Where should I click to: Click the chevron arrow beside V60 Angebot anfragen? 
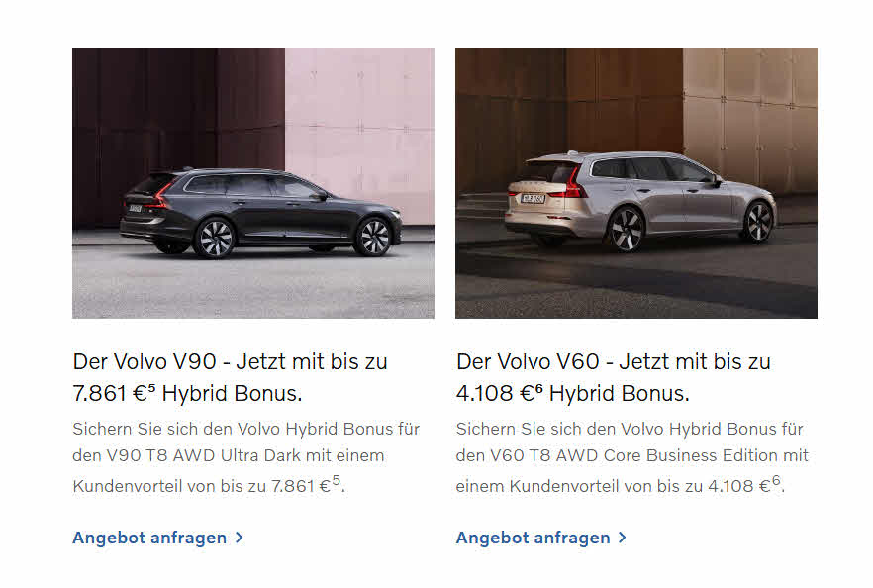point(623,538)
